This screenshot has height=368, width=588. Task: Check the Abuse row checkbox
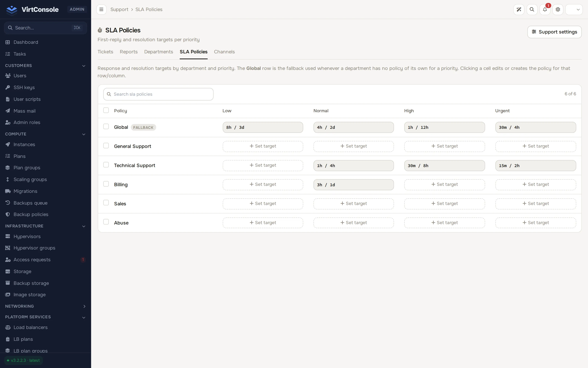coord(106,222)
